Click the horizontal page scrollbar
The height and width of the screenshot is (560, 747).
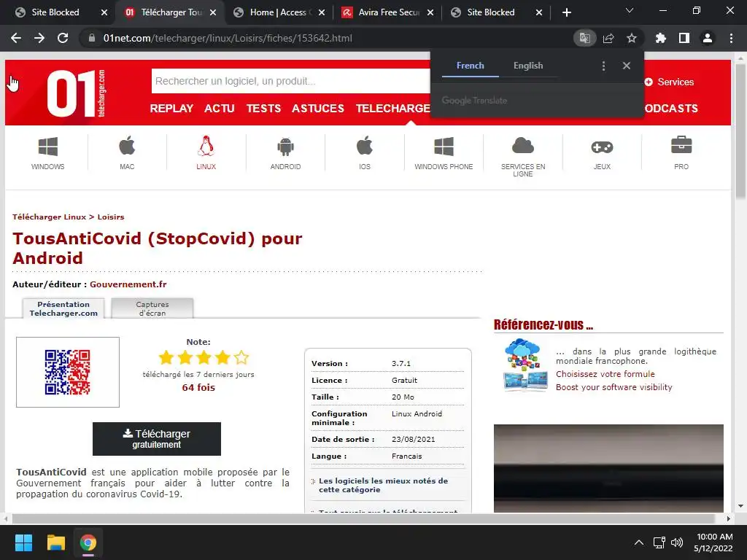click(x=363, y=518)
